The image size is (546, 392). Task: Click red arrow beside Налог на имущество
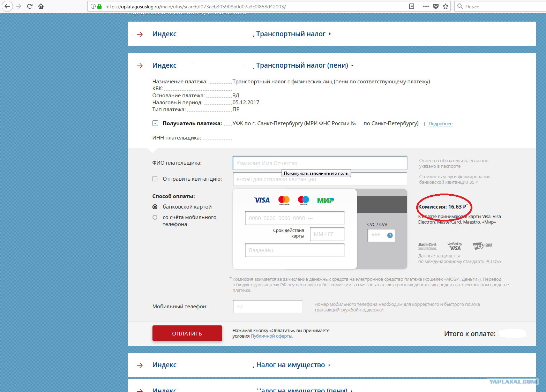click(140, 365)
